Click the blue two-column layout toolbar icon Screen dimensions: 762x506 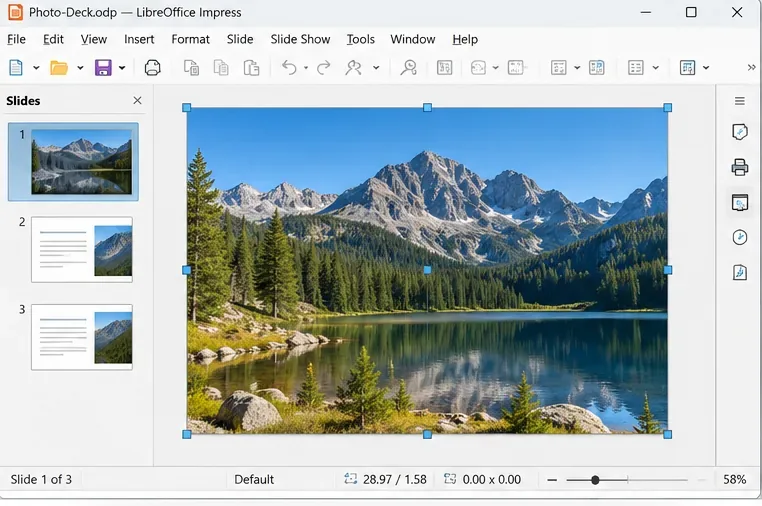click(597, 68)
